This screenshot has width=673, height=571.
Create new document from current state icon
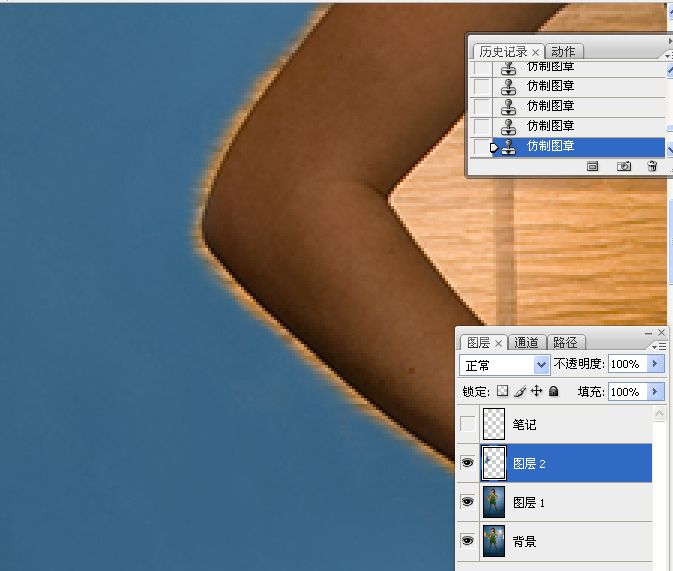592,166
